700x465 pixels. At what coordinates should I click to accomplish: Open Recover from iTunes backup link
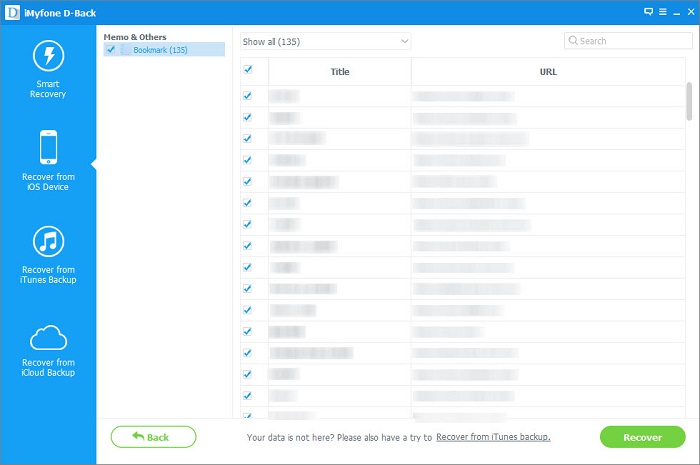pos(493,437)
